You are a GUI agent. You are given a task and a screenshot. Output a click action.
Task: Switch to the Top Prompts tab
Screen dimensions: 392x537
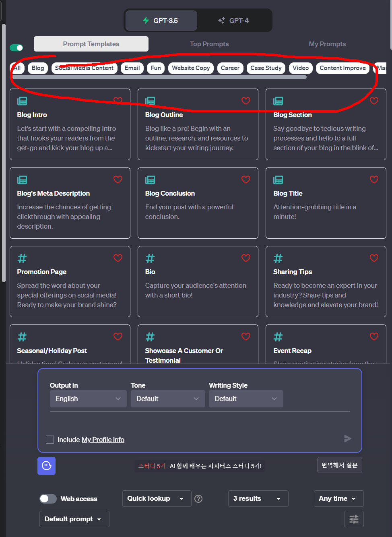coord(209,44)
